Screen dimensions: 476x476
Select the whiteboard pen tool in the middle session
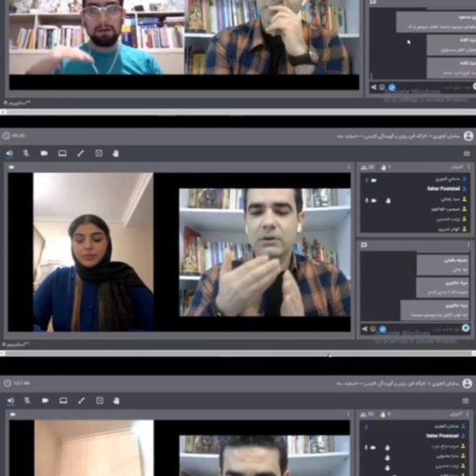tap(80, 153)
